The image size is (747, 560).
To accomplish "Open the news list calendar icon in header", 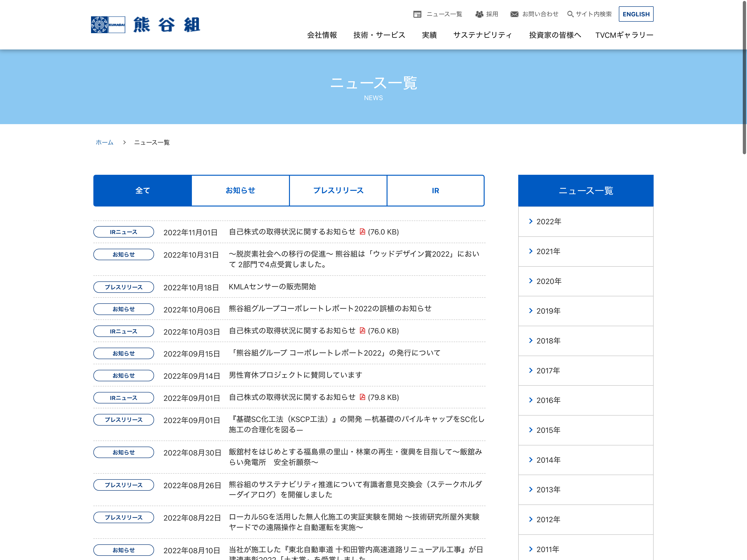I will pos(417,14).
